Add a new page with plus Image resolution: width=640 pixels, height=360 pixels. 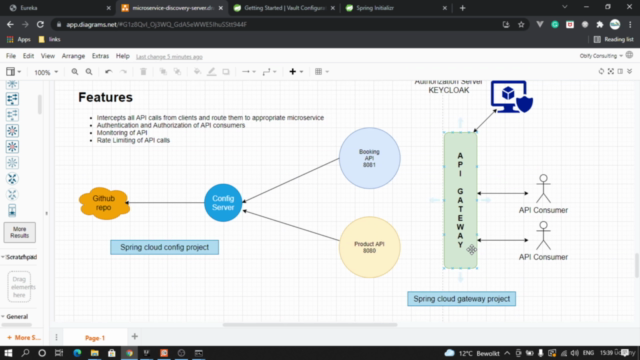click(x=135, y=337)
